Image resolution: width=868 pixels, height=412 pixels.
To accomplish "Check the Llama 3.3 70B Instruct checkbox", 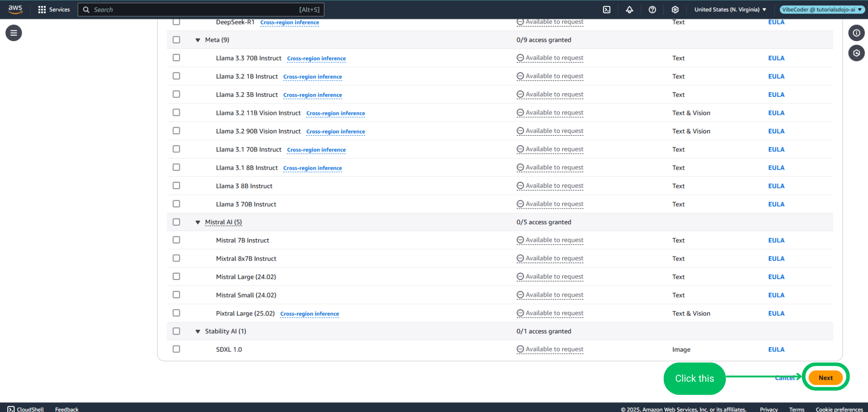I will coord(177,58).
